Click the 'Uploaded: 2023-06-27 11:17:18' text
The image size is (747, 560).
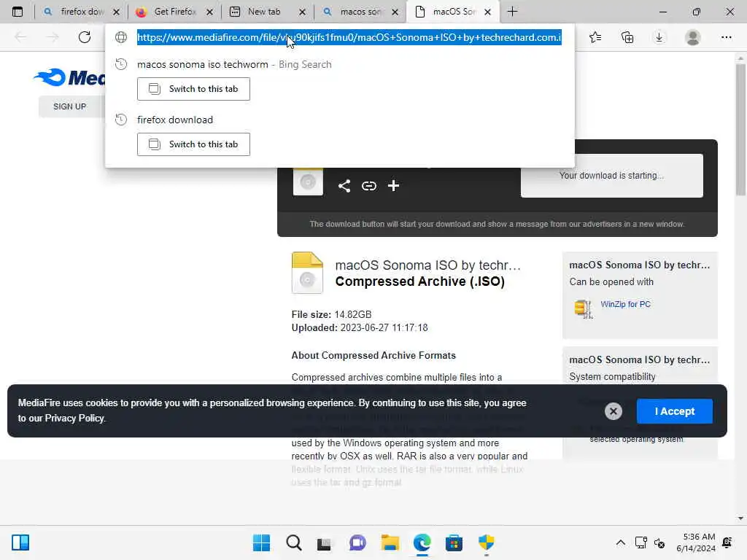point(360,327)
